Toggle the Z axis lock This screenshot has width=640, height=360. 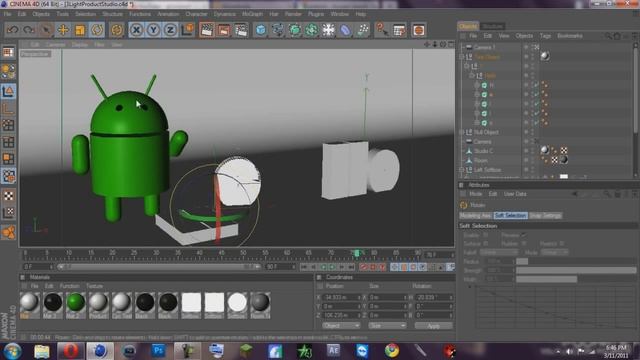click(171, 30)
